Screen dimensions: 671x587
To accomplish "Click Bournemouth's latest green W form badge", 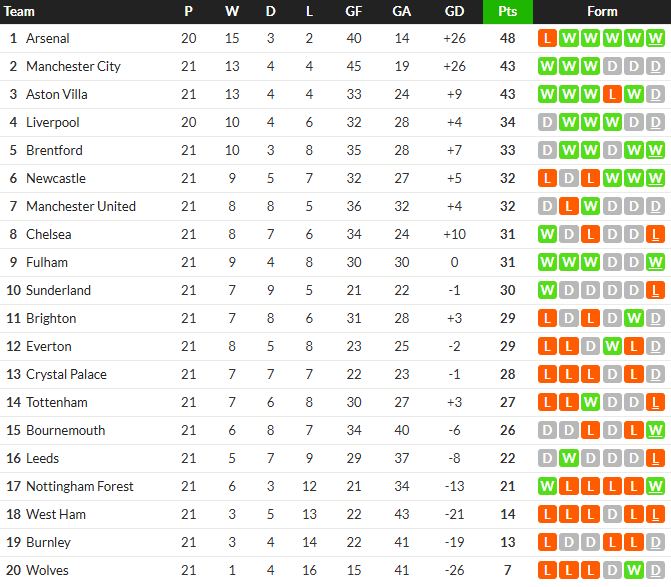I will pyautogui.click(x=655, y=430).
